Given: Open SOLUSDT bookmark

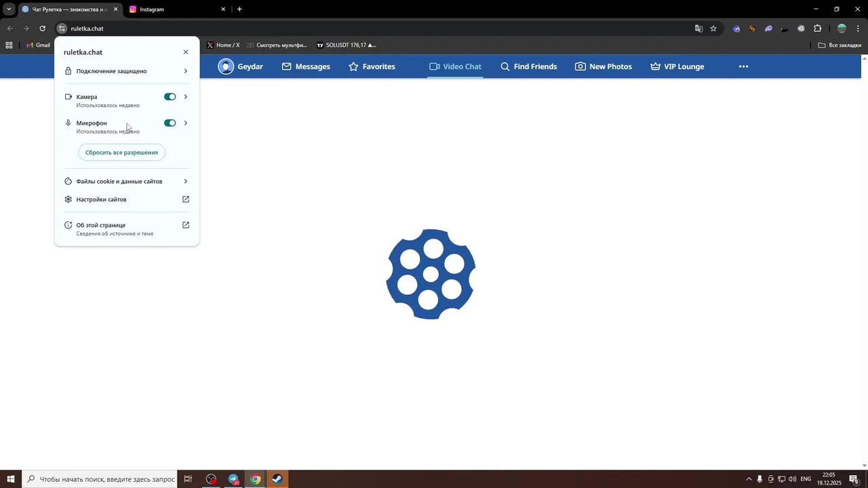Looking at the screenshot, I should (347, 45).
